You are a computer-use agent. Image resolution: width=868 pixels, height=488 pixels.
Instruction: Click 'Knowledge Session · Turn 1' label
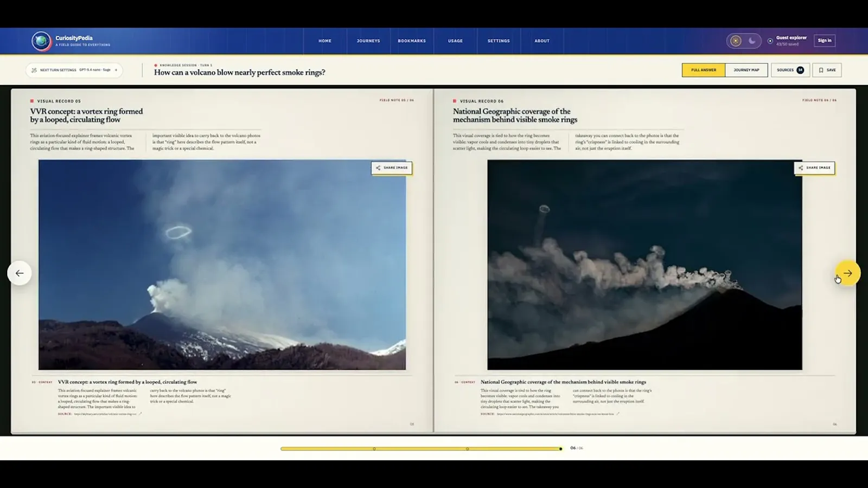click(186, 65)
